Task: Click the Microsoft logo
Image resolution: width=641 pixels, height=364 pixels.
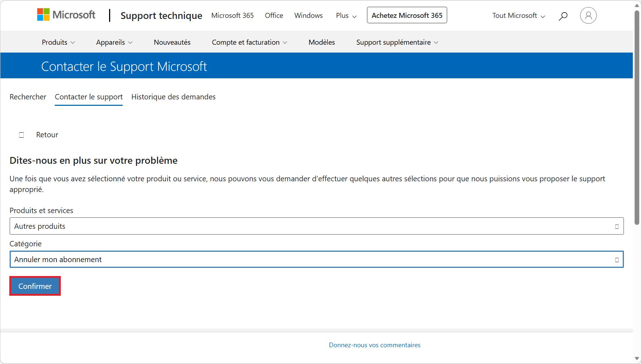Action: (x=66, y=15)
